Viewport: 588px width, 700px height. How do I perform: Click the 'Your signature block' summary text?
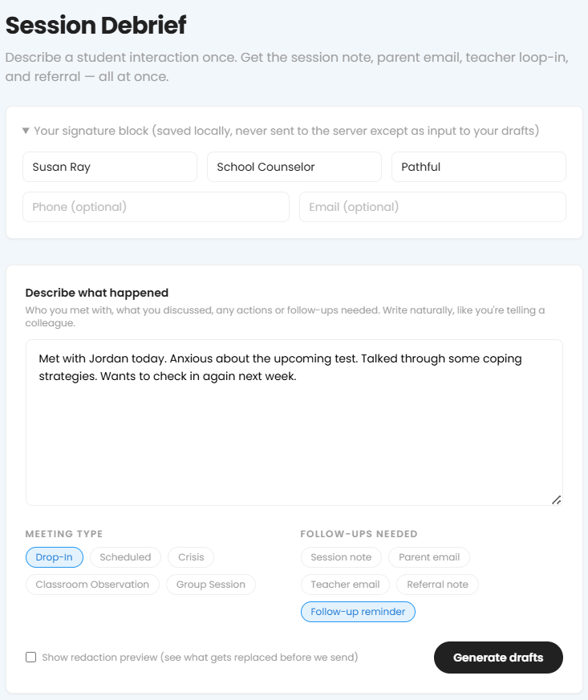(286, 131)
